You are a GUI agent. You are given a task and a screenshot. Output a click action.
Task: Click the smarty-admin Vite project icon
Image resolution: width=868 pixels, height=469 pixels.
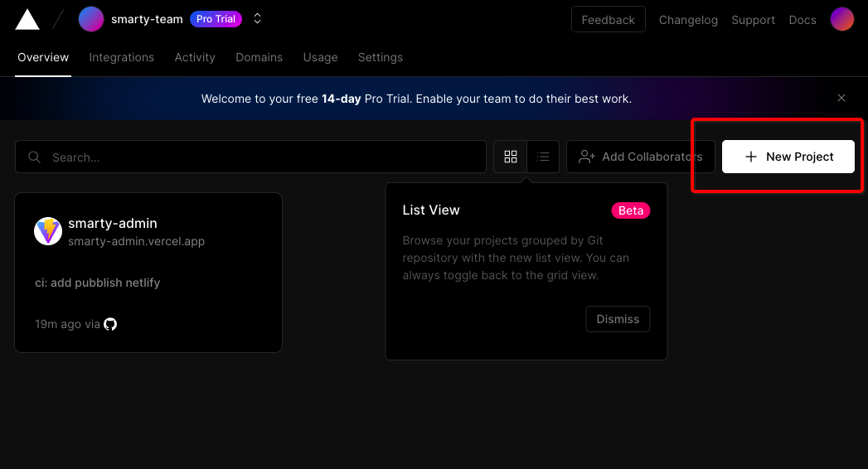(x=48, y=231)
